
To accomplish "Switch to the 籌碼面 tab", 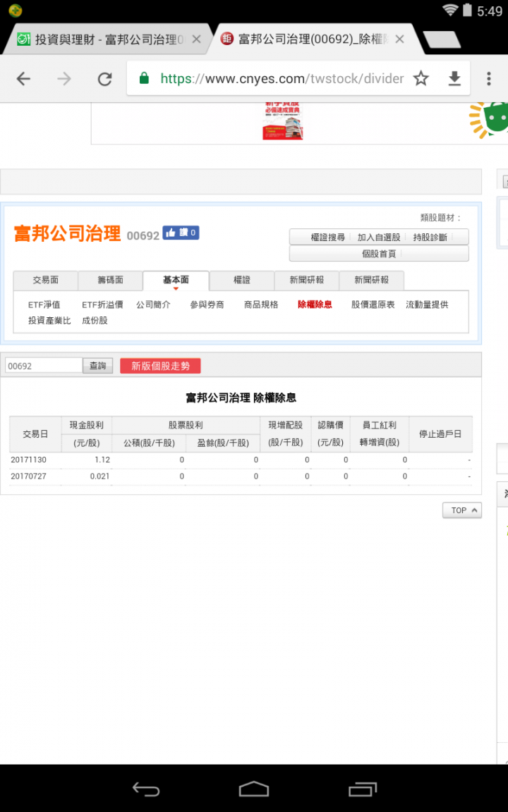I will [x=110, y=280].
